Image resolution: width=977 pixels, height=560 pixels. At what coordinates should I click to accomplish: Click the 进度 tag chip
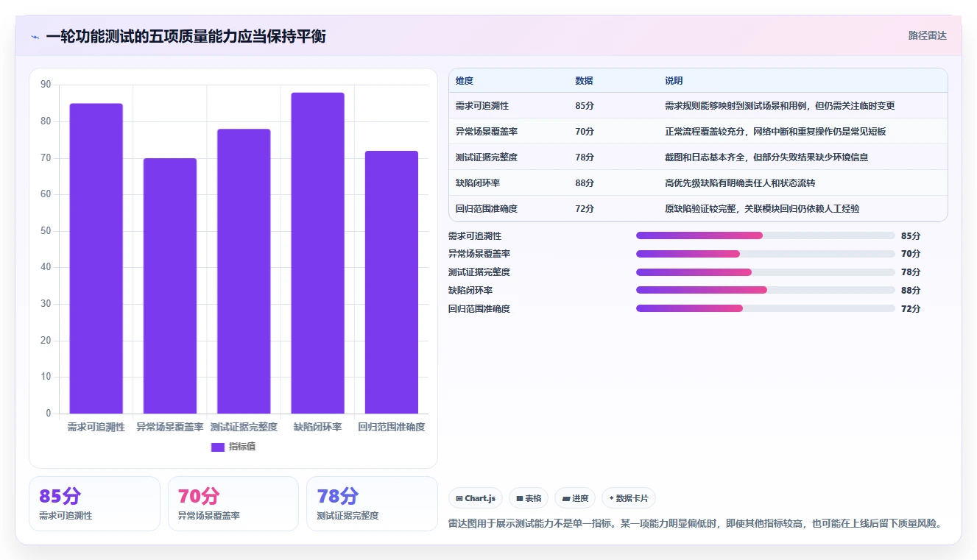[x=575, y=498]
